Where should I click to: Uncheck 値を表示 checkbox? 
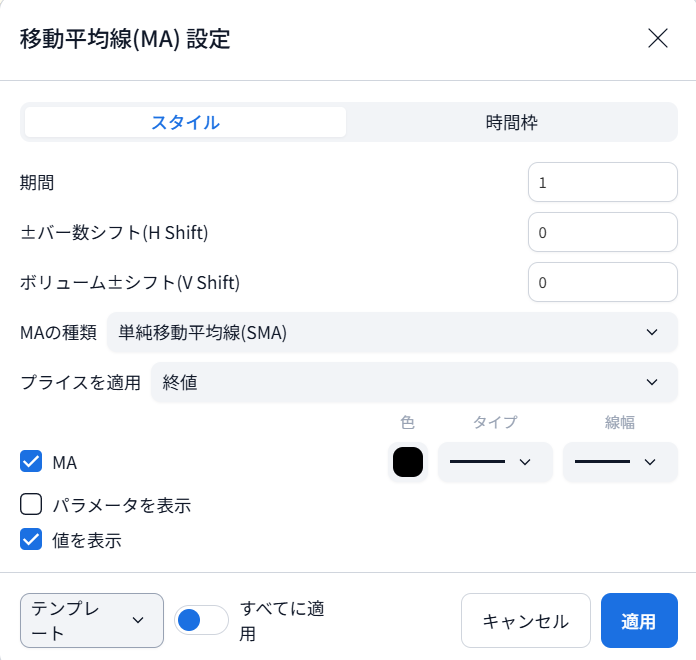point(31,539)
